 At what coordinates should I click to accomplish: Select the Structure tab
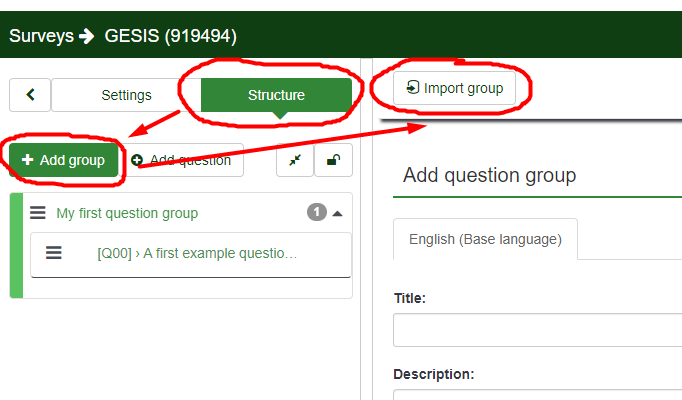pyautogui.click(x=276, y=95)
